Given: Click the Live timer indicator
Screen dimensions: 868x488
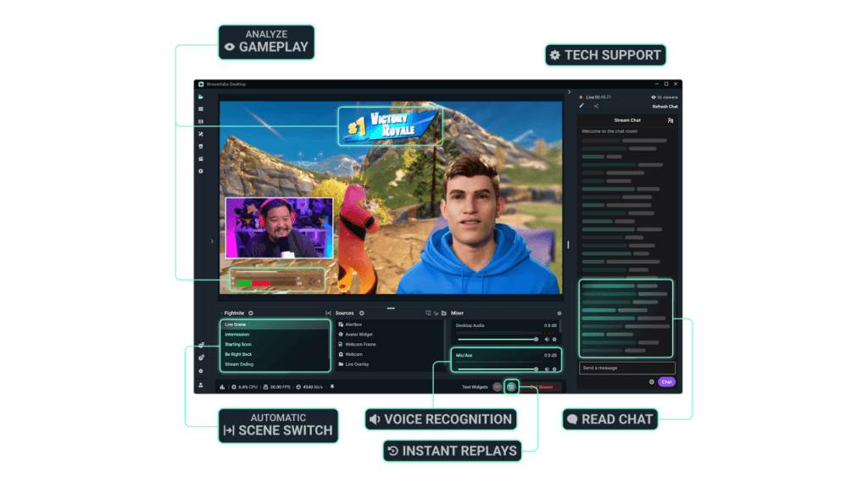Looking at the screenshot, I should [595, 97].
